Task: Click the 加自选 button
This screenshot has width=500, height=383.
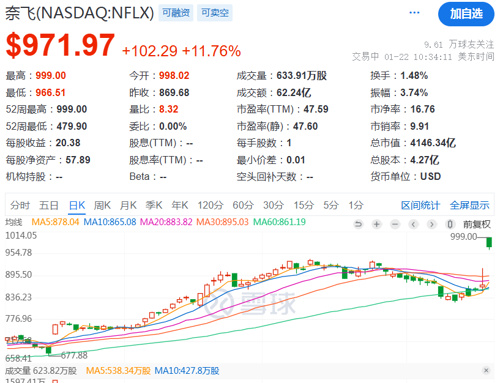Action: click(x=466, y=14)
